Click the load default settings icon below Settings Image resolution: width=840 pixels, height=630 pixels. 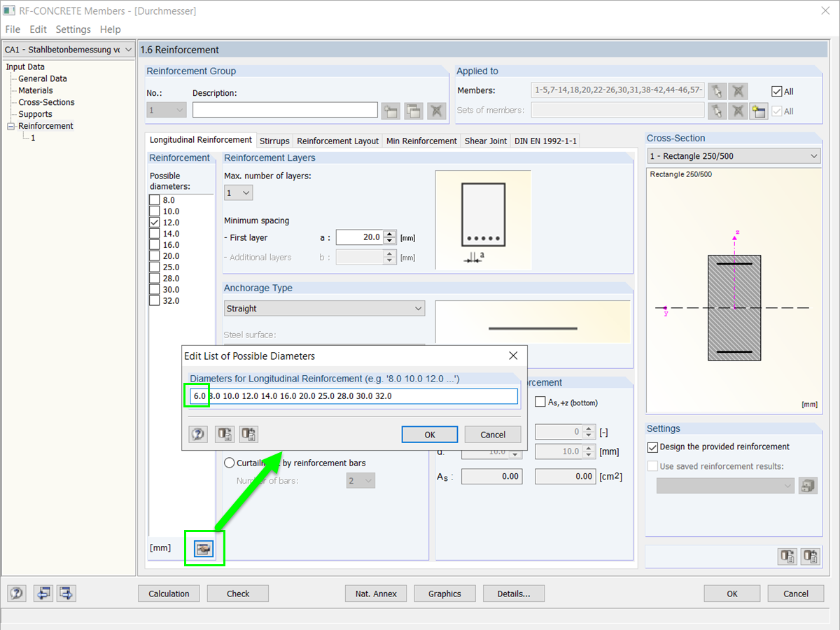[x=787, y=556]
